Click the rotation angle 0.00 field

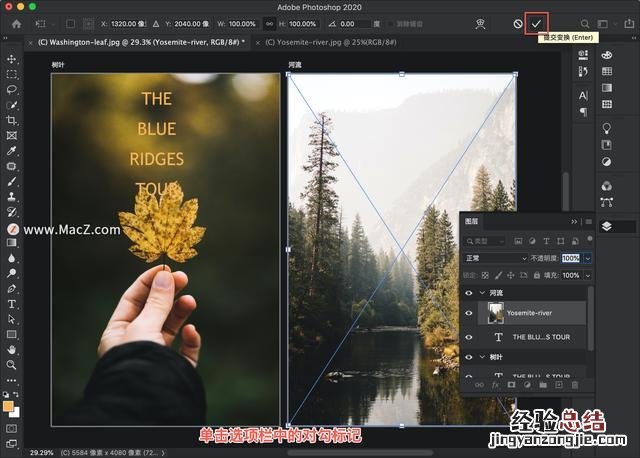(354, 24)
